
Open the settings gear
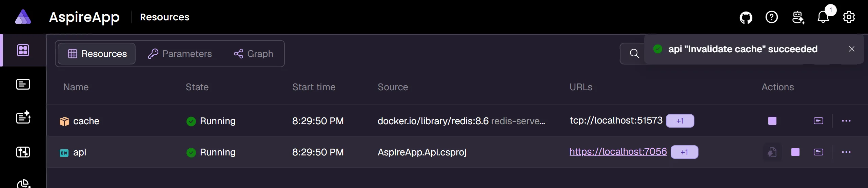[849, 17]
